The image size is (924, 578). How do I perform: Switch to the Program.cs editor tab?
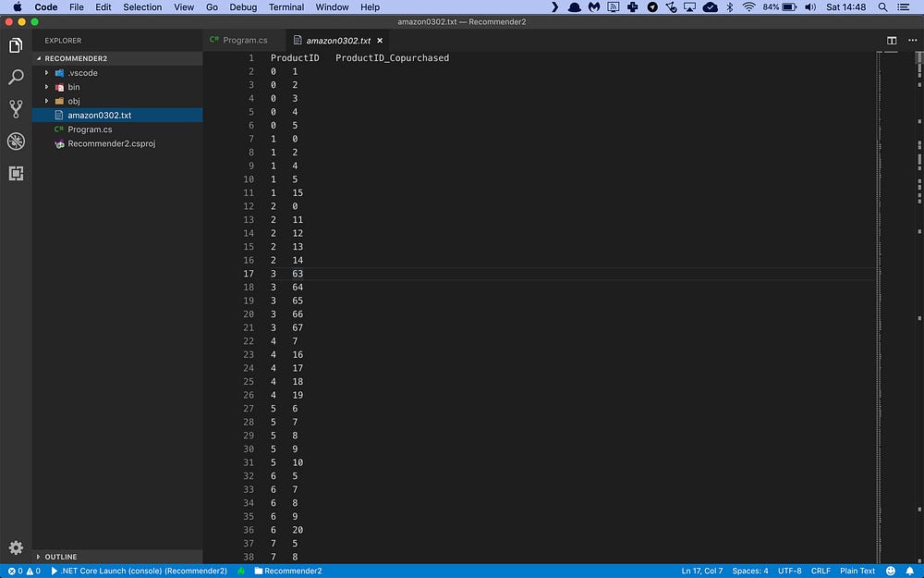pos(244,40)
